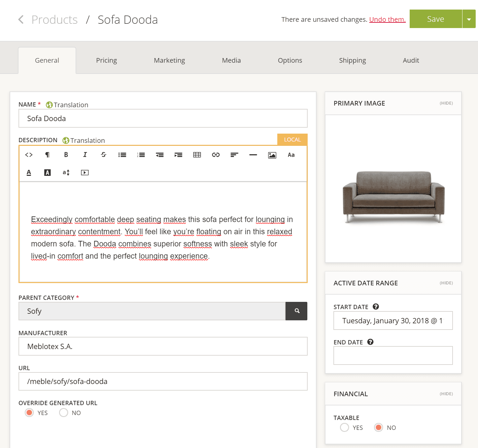Insert a table in the description
This screenshot has height=448, width=478.
coord(197,155)
